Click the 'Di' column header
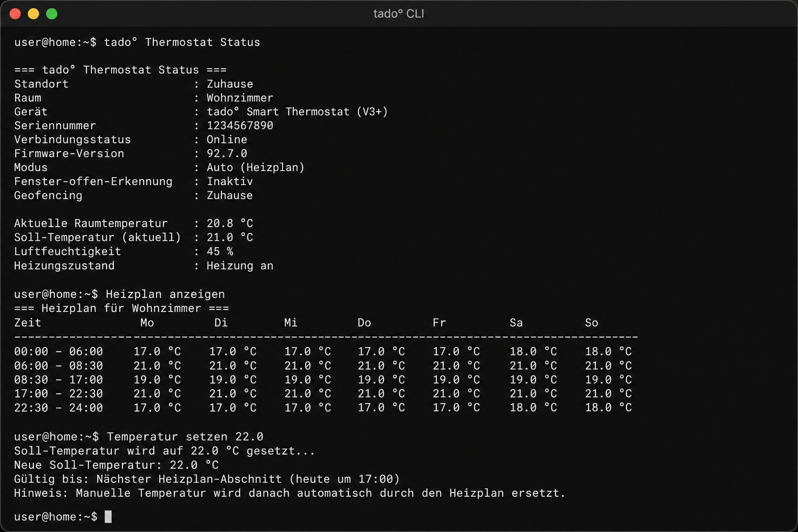798x532 pixels. pyautogui.click(x=221, y=323)
